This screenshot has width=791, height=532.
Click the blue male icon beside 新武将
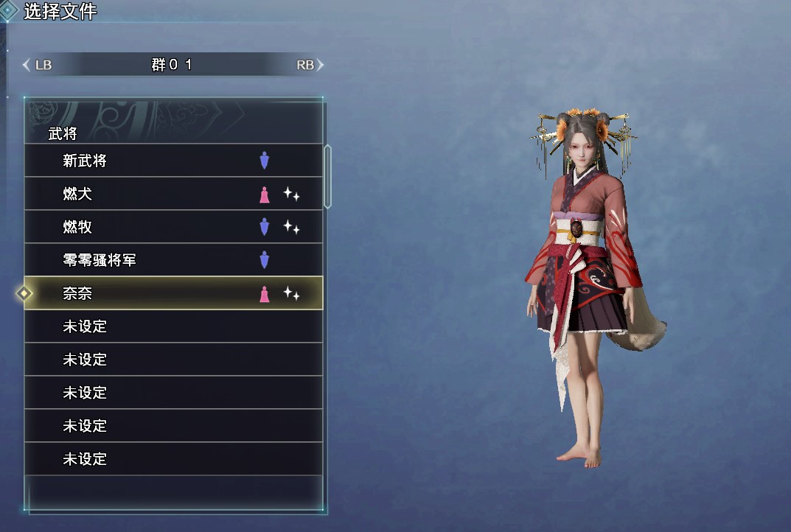pos(265,161)
